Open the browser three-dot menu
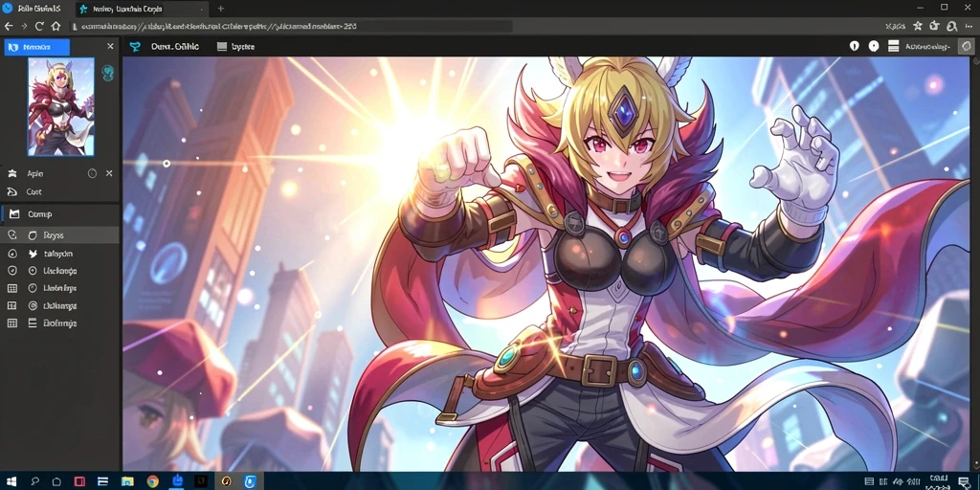 point(970,26)
